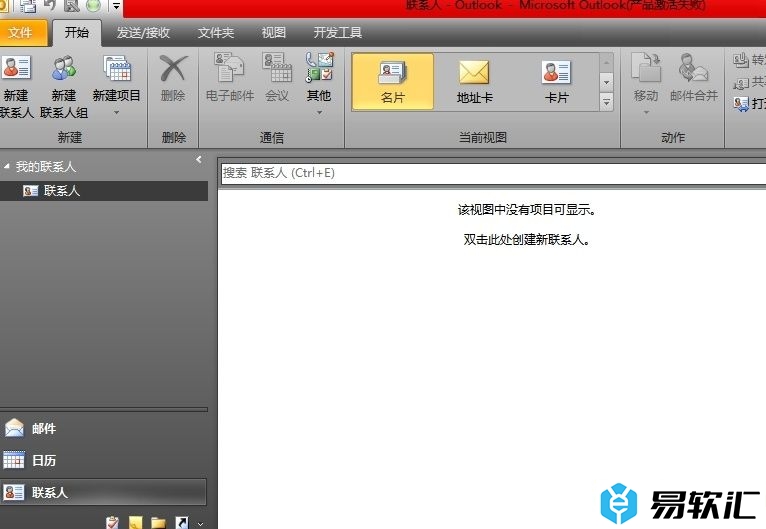Schedule a 会议 meeting with contact
766x529 pixels.
(x=277, y=78)
